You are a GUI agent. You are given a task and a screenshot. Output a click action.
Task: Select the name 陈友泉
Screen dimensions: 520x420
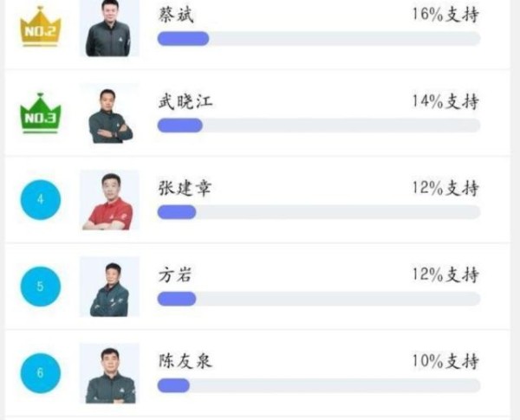tap(185, 361)
